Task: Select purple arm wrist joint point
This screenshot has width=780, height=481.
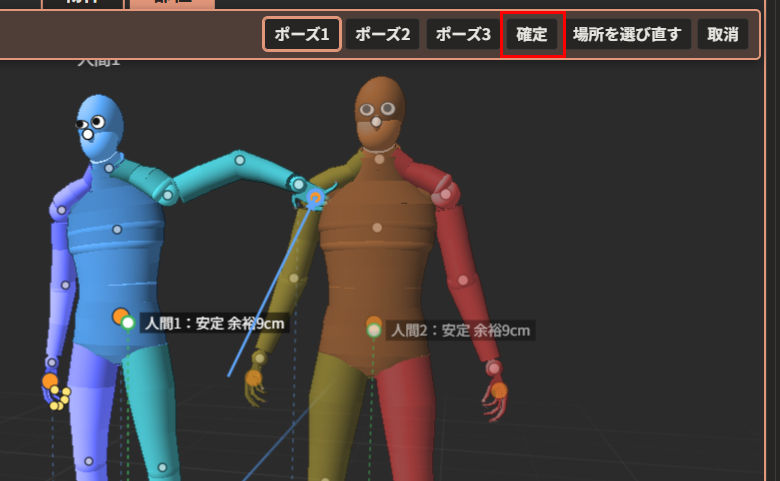Action: (52, 362)
